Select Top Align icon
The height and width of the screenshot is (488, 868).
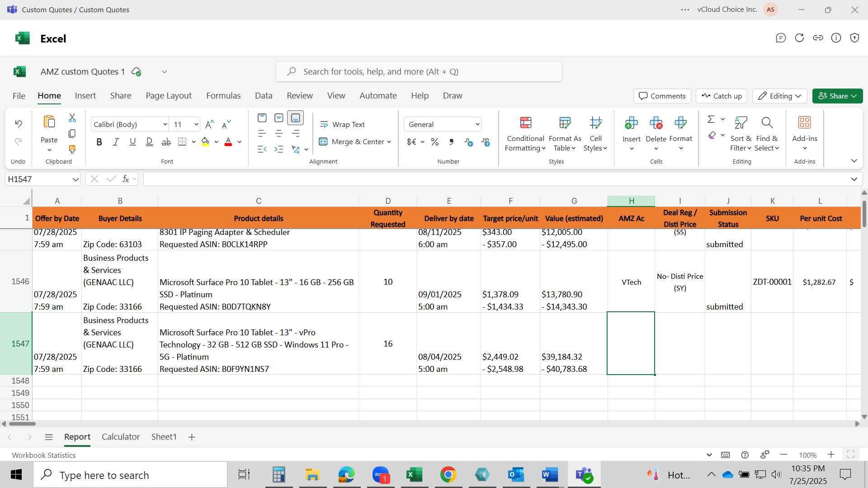click(x=262, y=118)
